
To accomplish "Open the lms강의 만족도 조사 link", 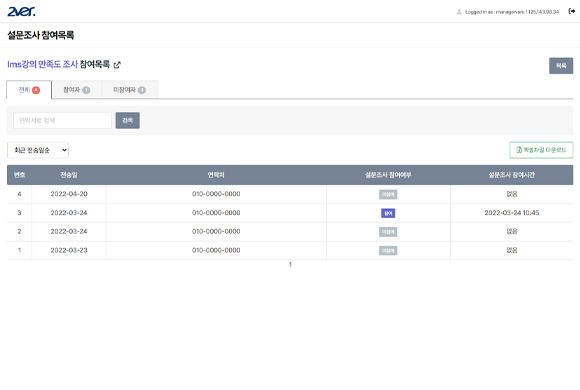I will click(42, 64).
